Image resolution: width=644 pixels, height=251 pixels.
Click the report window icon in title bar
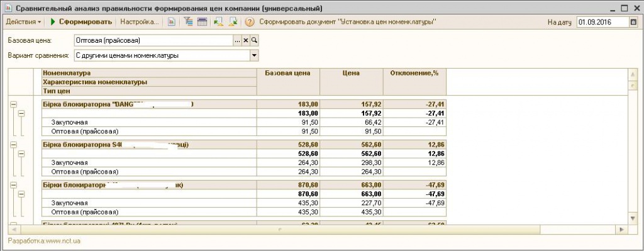pos(9,8)
